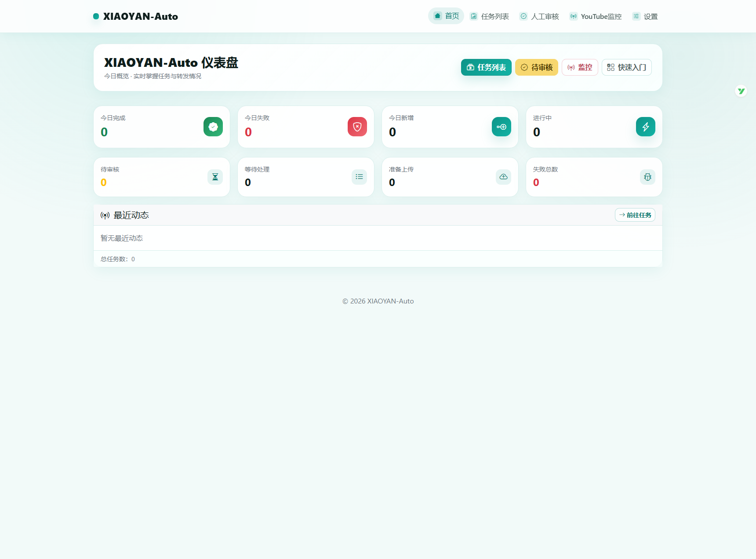Click the broadcast icon beside 最近动态
Image resolution: width=756 pixels, height=559 pixels.
tap(105, 216)
